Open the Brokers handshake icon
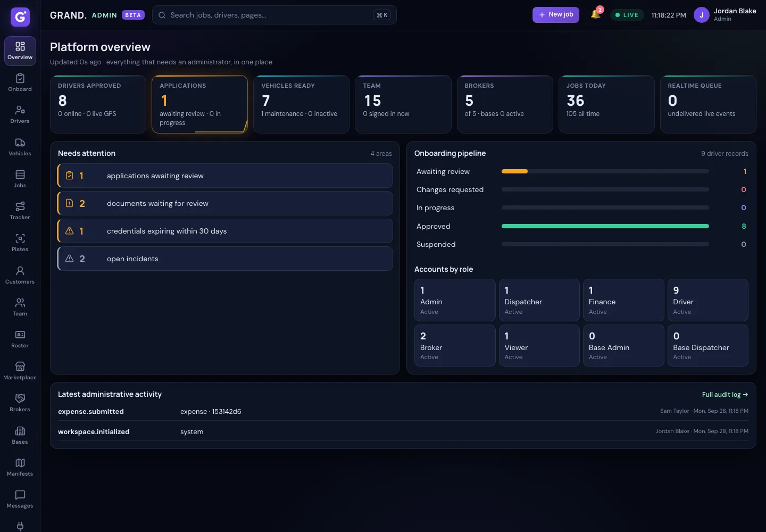766x532 pixels. (x=20, y=403)
